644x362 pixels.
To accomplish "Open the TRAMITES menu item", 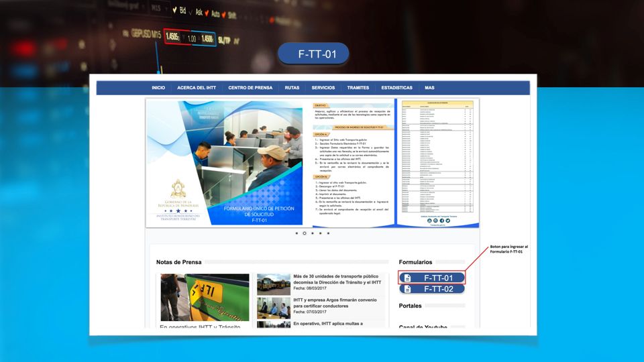I will [x=358, y=88].
